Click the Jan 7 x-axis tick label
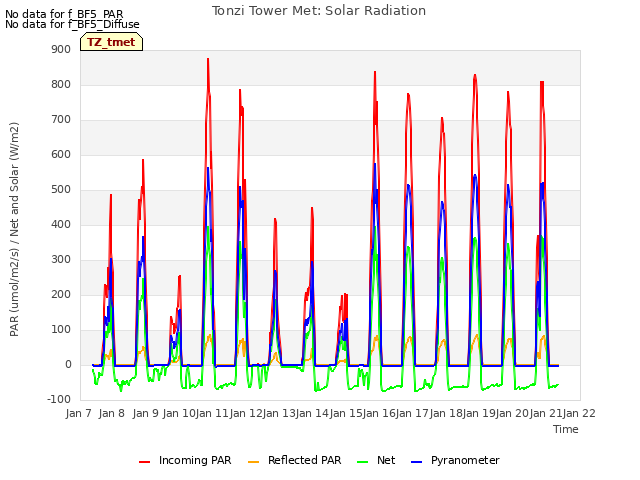This screenshot has height=480, width=640. pos(78,413)
